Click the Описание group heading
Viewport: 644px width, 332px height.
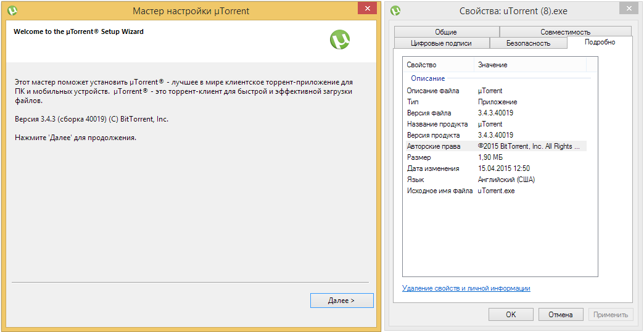[427, 78]
